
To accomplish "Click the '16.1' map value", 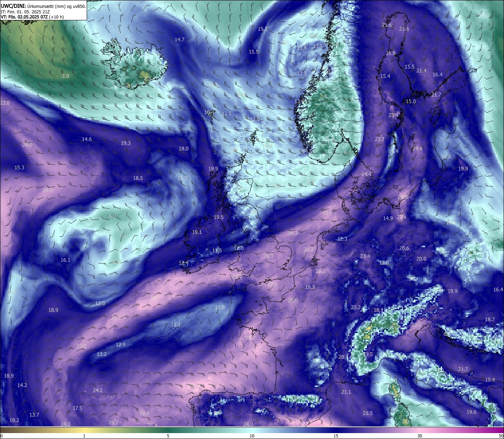I will [x=65, y=260].
